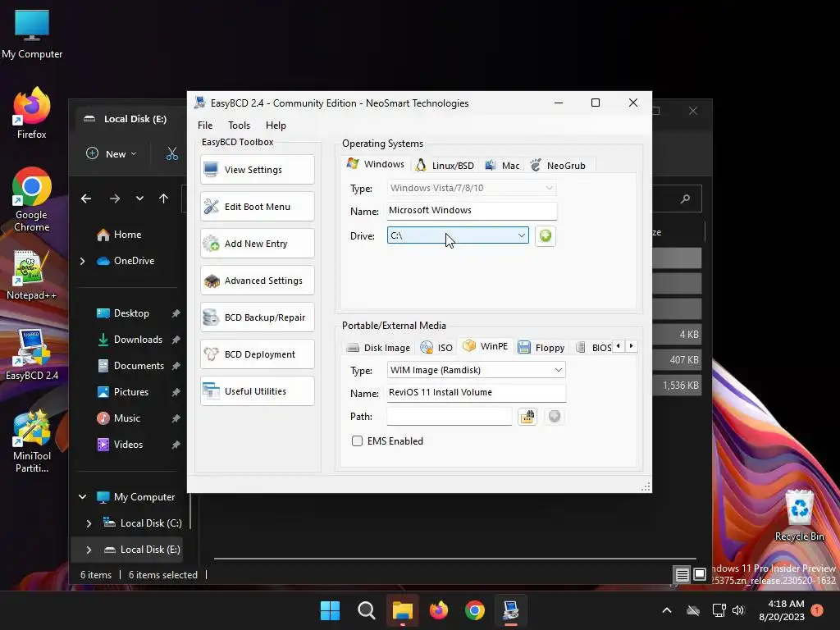Switch to the NeoGrub tab
Screen dimensions: 840x630
[x=558, y=166]
